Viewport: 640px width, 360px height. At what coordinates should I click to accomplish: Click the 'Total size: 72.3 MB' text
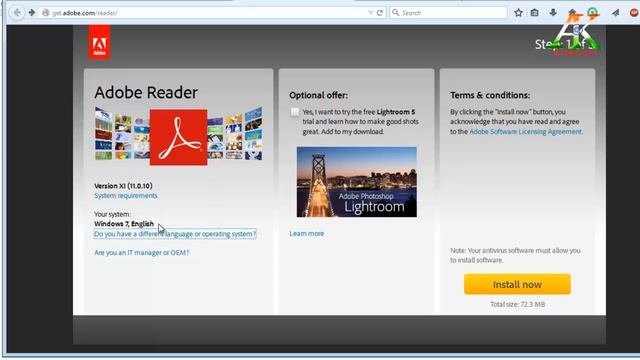pyautogui.click(x=518, y=304)
